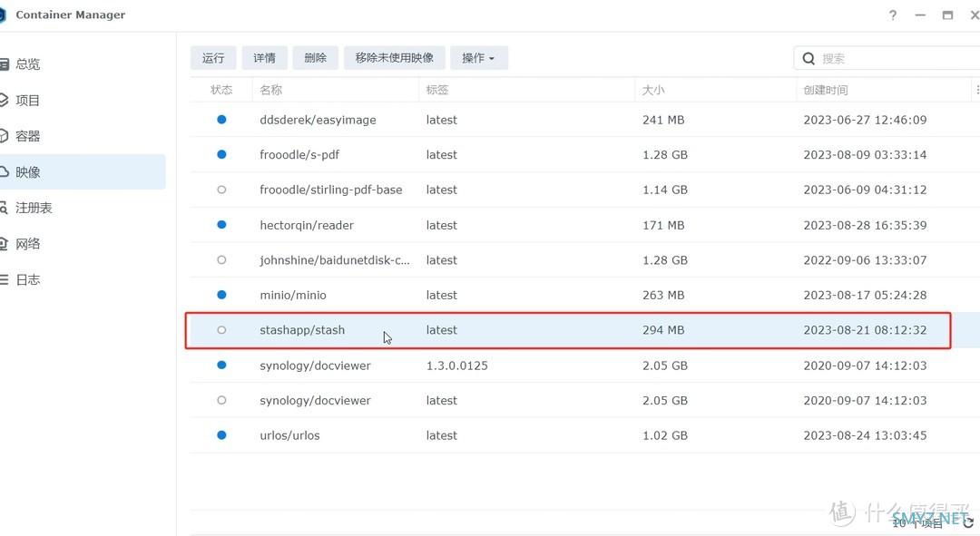
Task: Select the minio/minio image name
Action: (x=292, y=296)
